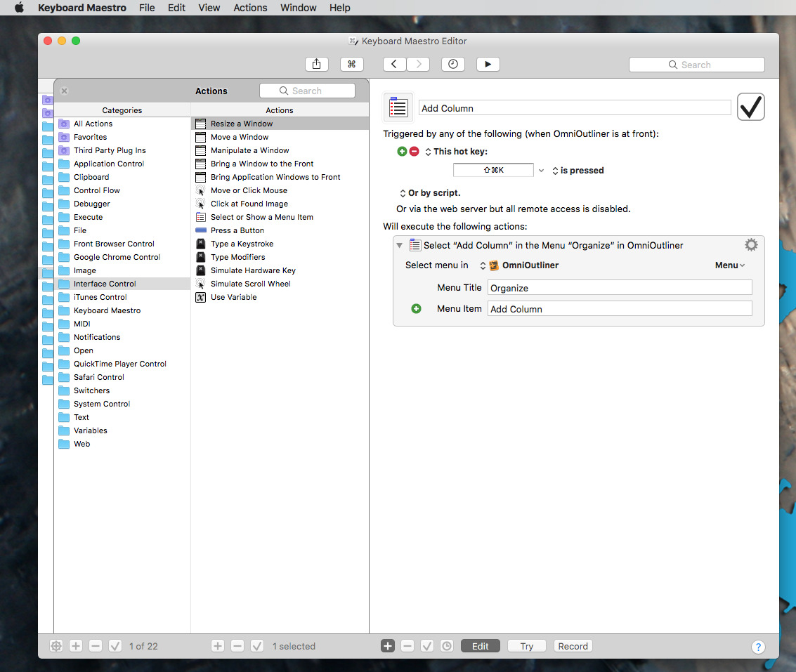Viewport: 796px width, 672px height.
Task: Open the Keyboard Maestro app menu
Action: pos(82,8)
